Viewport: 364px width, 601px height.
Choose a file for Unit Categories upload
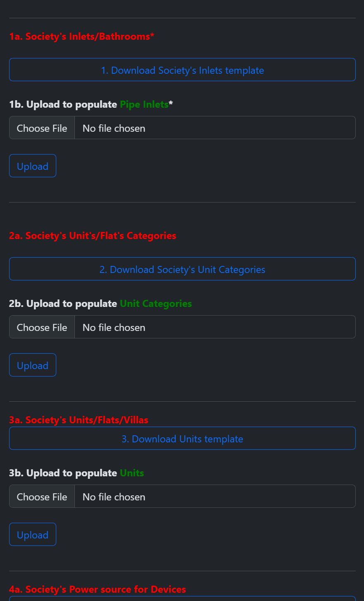[41, 327]
